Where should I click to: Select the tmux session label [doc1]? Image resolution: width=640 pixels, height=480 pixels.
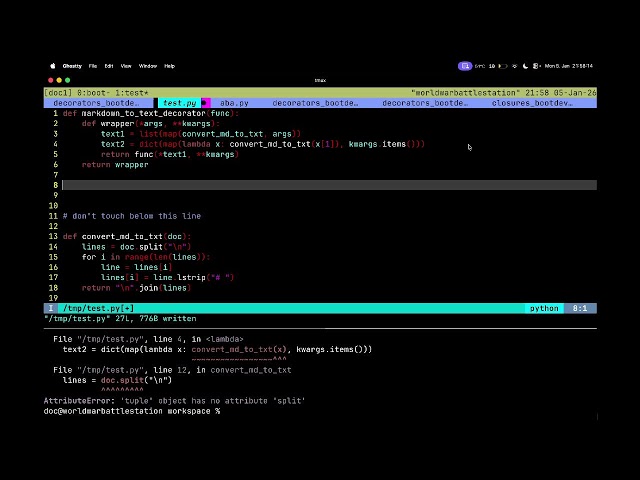coord(58,93)
